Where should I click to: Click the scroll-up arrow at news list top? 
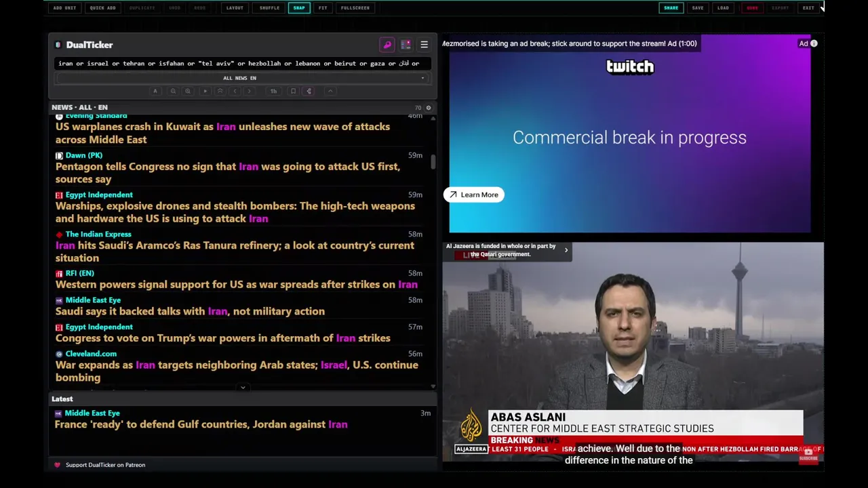pos(433,118)
